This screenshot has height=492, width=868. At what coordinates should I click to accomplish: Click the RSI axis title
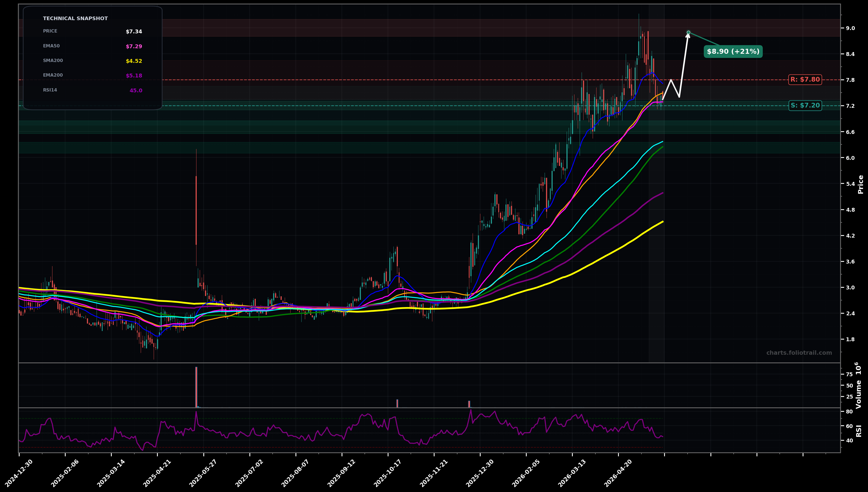[x=859, y=431]
